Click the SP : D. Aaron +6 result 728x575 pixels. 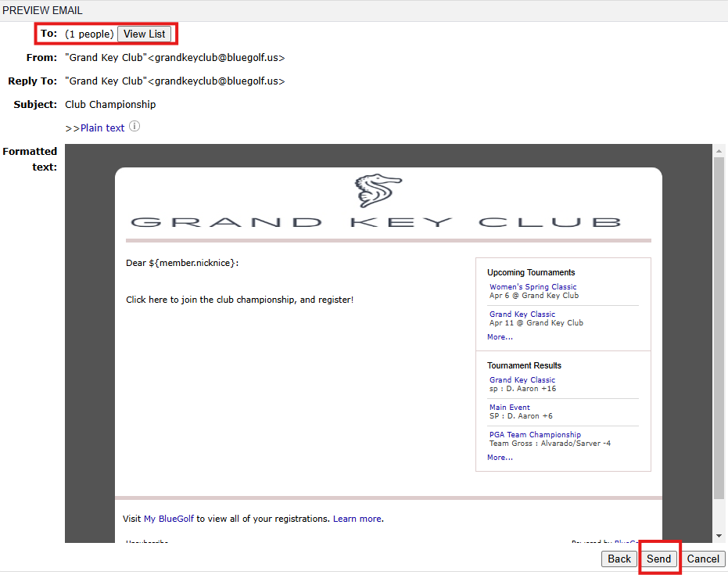click(x=521, y=415)
